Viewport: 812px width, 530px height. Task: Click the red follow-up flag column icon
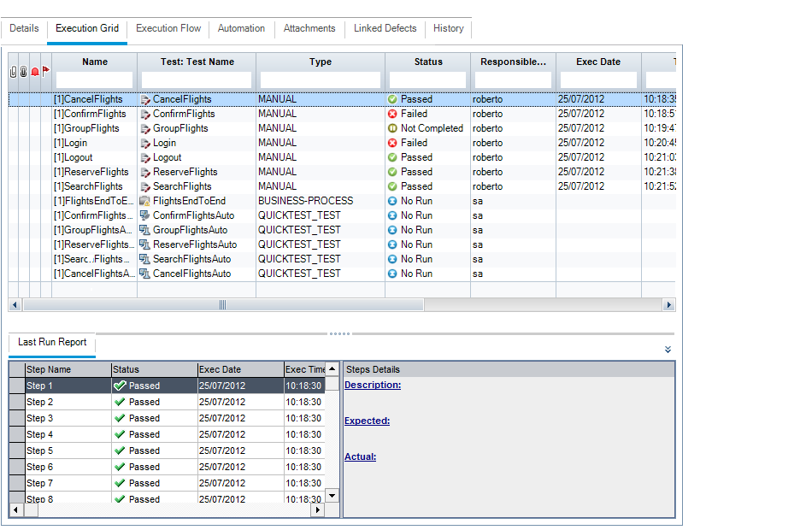tap(46, 71)
